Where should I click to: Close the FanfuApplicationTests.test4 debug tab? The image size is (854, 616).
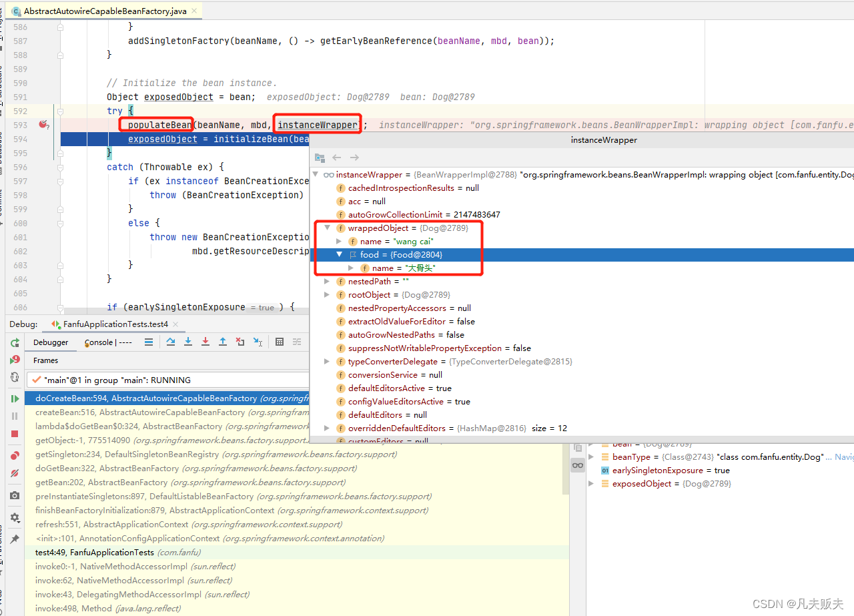pos(175,324)
